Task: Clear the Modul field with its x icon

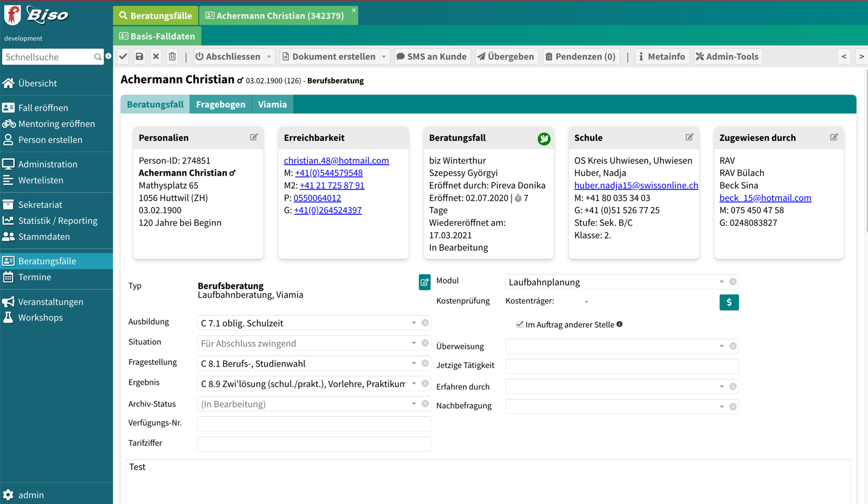Action: [x=733, y=282]
